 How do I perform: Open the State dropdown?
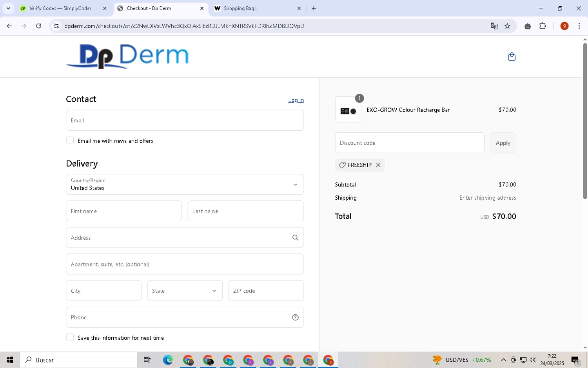185,291
